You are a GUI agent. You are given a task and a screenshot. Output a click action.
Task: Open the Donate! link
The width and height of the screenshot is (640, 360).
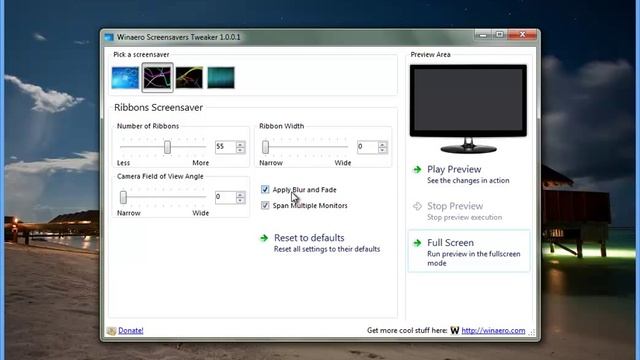pyautogui.click(x=131, y=331)
